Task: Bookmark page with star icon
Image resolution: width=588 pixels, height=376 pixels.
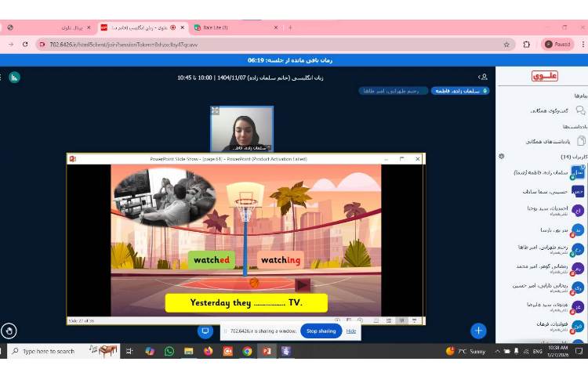Action: (506, 45)
